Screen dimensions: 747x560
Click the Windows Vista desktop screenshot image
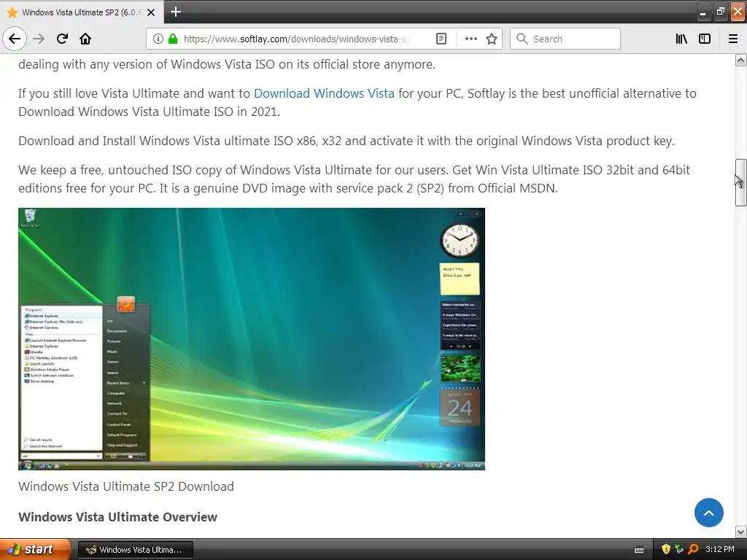pos(252,339)
